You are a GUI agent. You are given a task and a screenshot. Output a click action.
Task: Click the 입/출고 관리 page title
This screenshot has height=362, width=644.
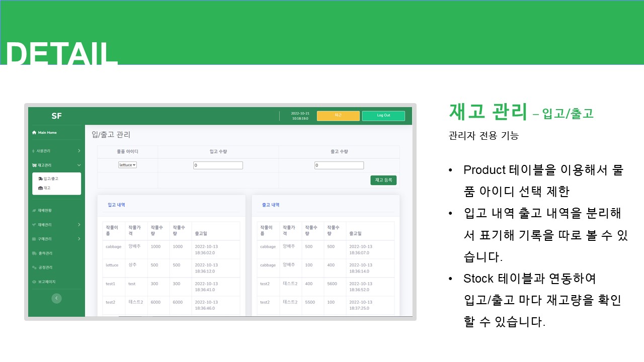point(111,135)
